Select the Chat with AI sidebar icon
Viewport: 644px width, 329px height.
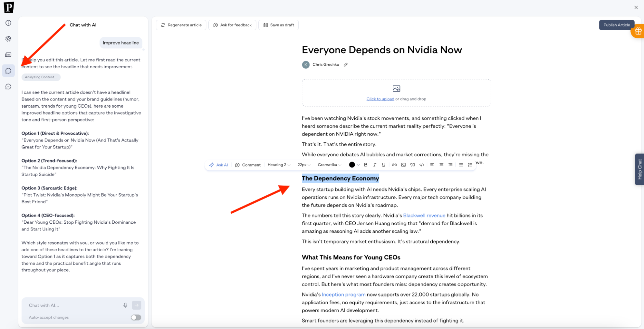point(8,71)
